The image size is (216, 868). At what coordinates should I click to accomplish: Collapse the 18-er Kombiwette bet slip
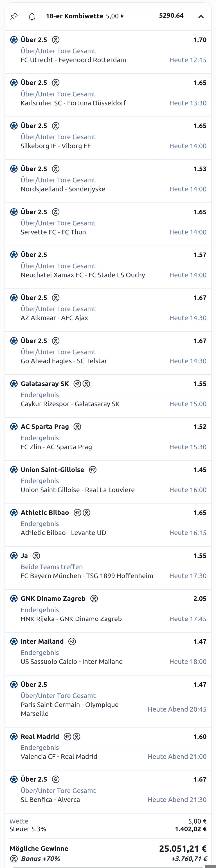tap(201, 17)
